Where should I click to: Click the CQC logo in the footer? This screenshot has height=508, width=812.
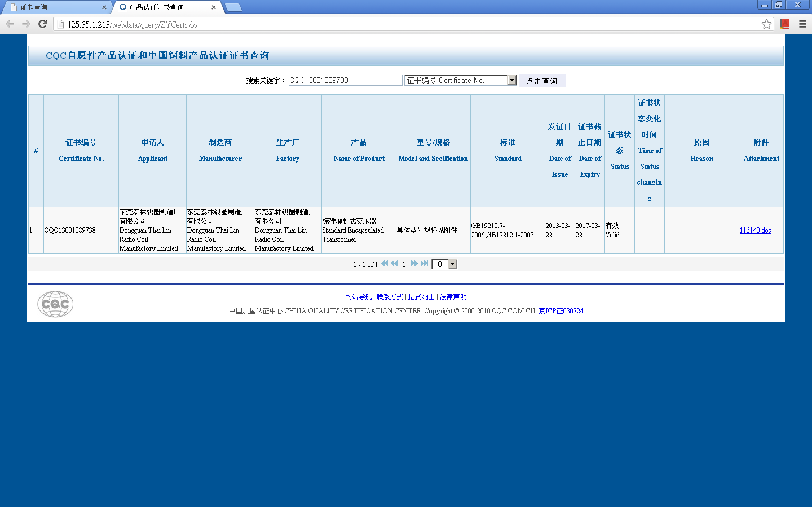pos(55,304)
